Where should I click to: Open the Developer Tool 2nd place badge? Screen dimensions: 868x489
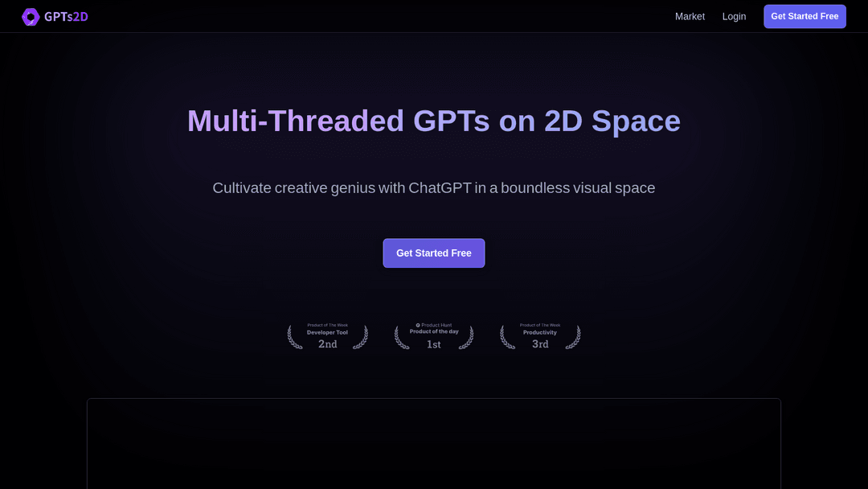pos(328,336)
